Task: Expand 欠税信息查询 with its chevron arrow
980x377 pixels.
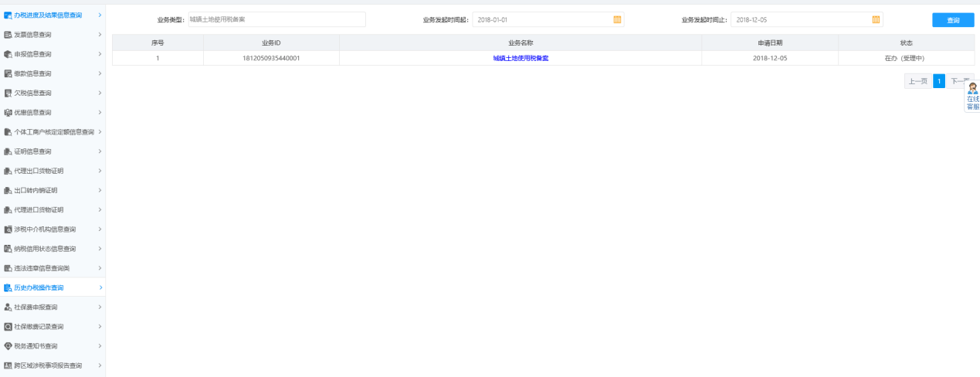Action: click(x=100, y=93)
